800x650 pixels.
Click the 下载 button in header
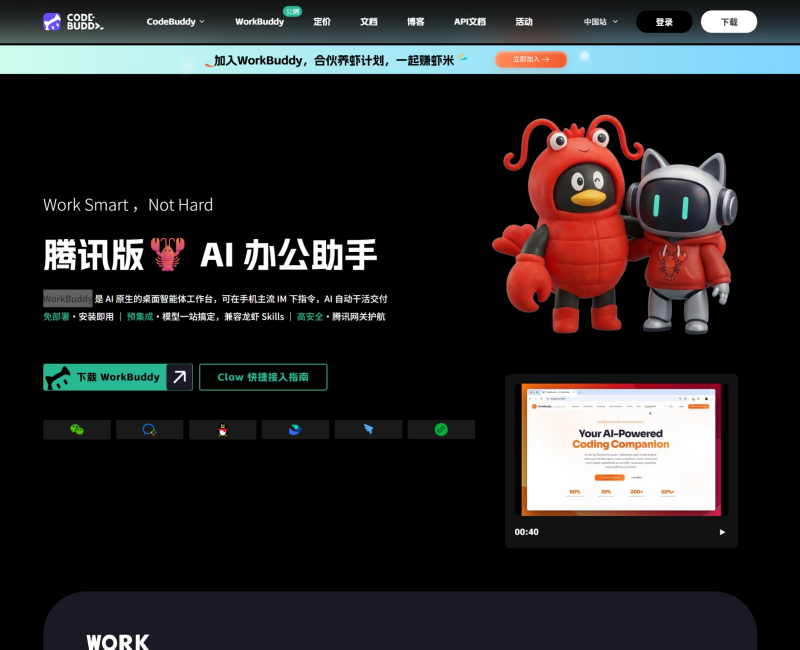[x=729, y=22]
